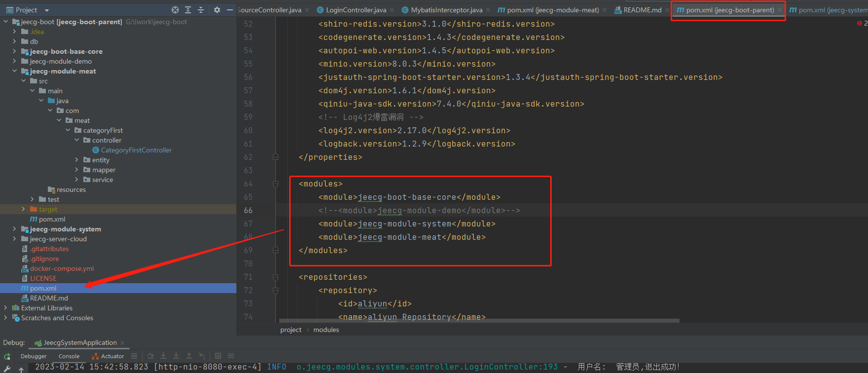Click the 'project' breadcrumb
This screenshot has height=373, width=868.
pyautogui.click(x=291, y=330)
